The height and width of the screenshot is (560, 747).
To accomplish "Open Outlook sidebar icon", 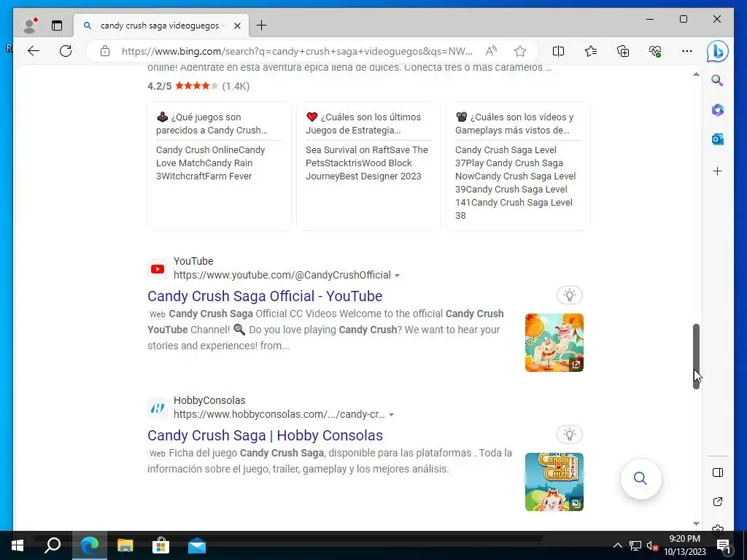I will coord(718,139).
